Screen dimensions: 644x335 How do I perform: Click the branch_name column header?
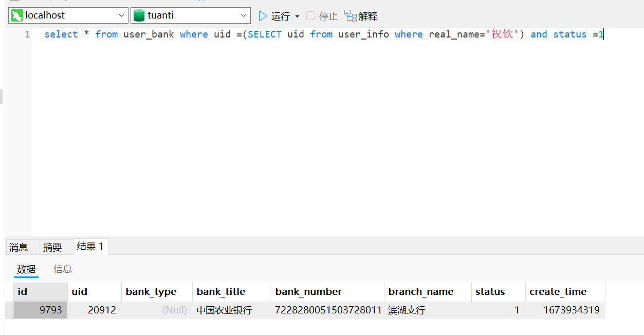[x=428, y=292]
